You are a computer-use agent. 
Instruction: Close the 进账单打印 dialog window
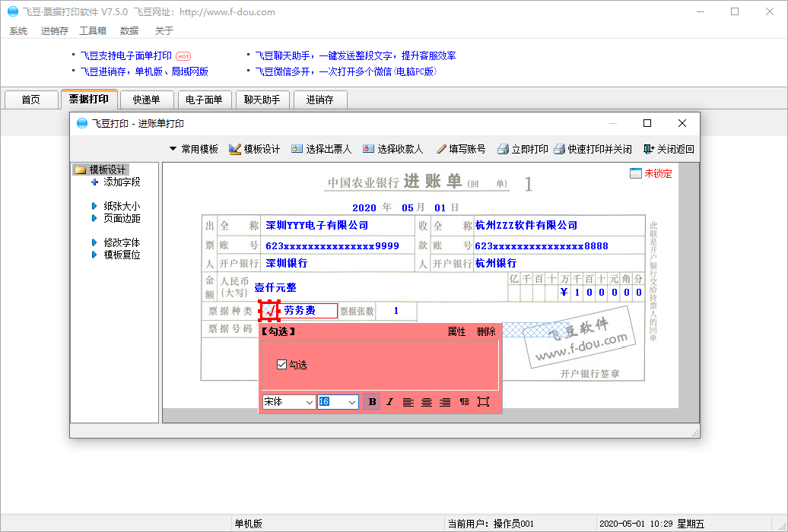pos(682,123)
